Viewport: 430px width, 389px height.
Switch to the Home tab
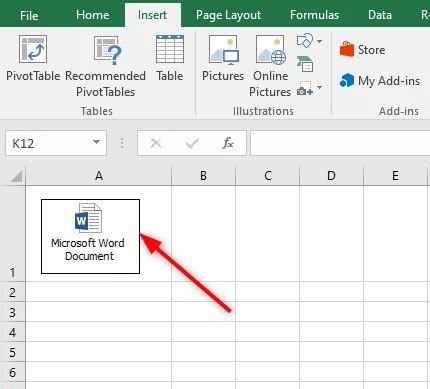(x=92, y=15)
